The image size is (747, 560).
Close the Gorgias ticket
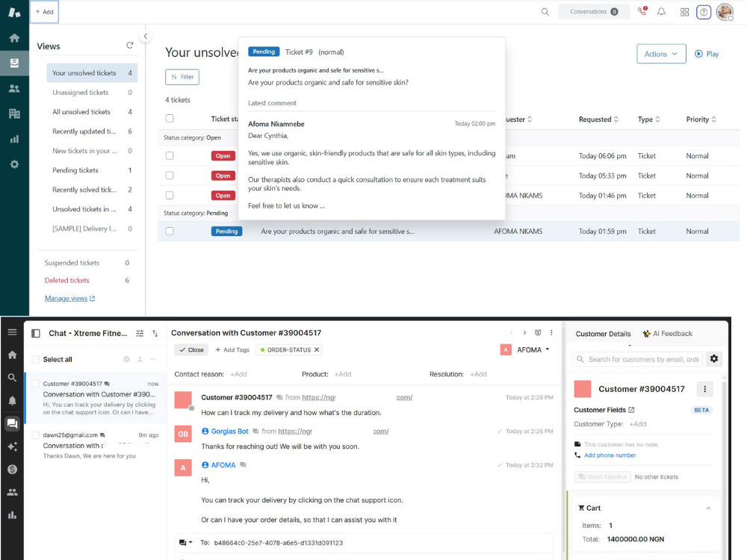tap(191, 349)
